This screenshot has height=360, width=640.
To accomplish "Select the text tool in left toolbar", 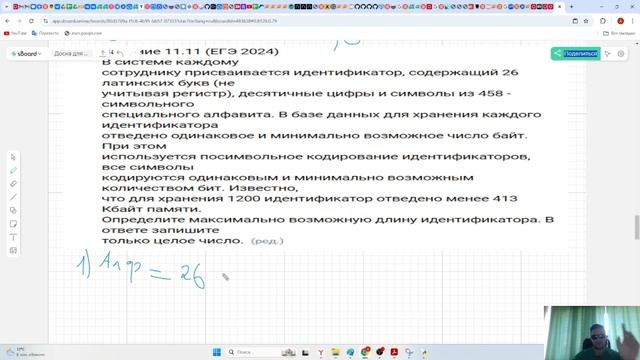I will (x=13, y=237).
